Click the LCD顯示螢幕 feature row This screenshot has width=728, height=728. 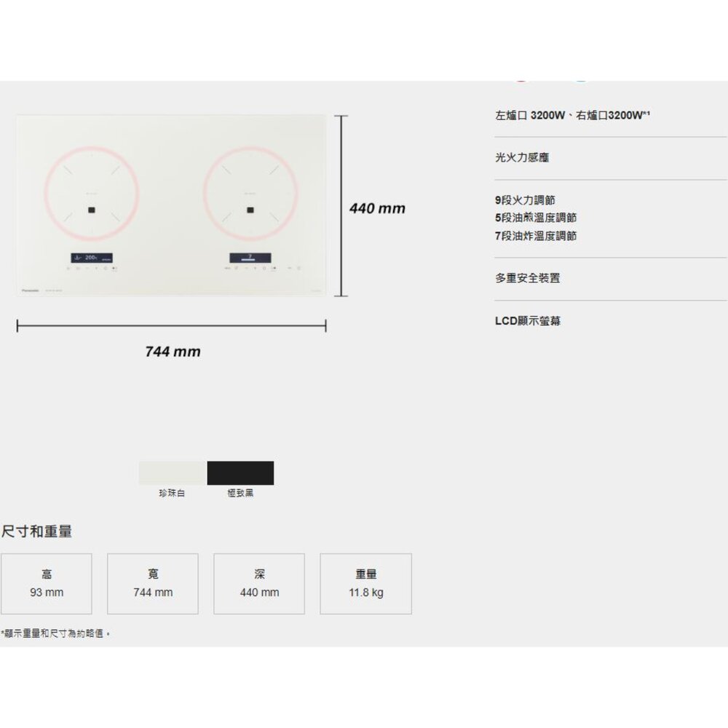tap(528, 321)
